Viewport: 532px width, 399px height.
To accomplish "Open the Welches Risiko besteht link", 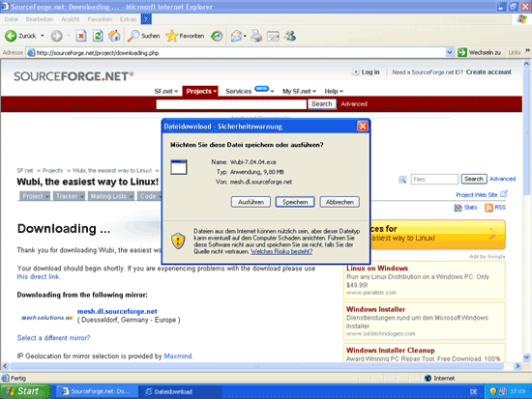I will coord(281,251).
